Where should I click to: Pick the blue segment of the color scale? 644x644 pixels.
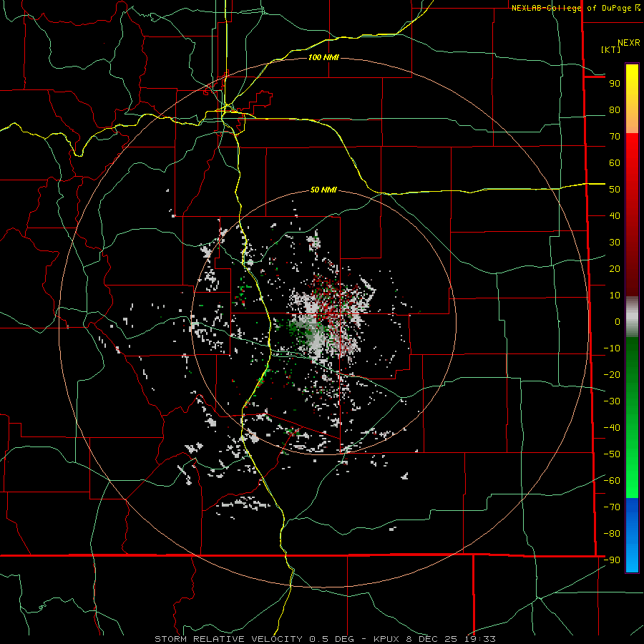tap(632, 535)
